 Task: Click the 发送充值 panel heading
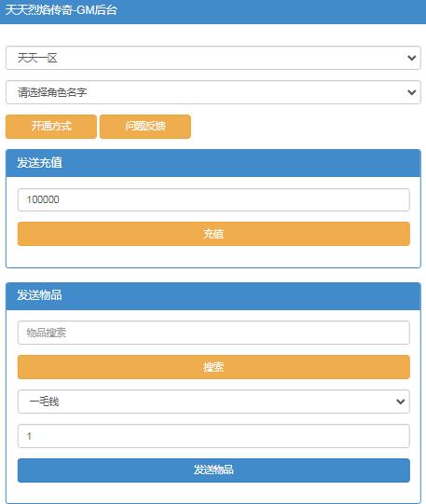pos(39,163)
